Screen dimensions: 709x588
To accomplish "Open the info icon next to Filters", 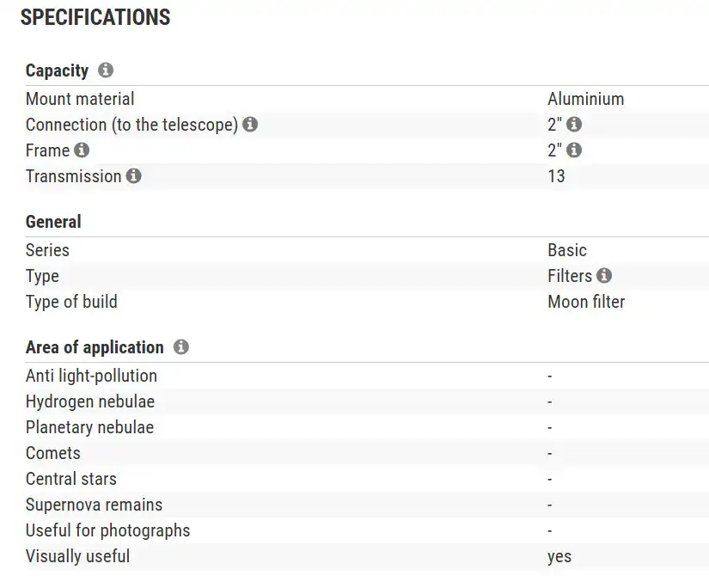I will tap(604, 276).
